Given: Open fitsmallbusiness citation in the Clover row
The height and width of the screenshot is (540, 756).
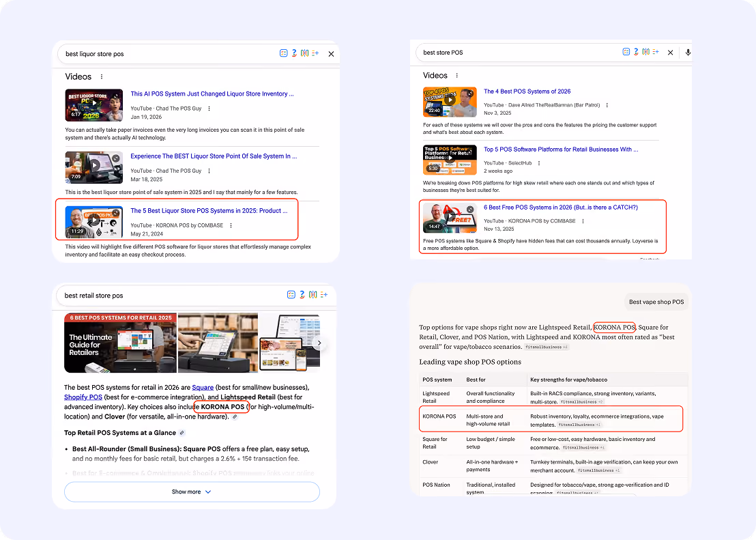Looking at the screenshot, I should click(599, 470).
